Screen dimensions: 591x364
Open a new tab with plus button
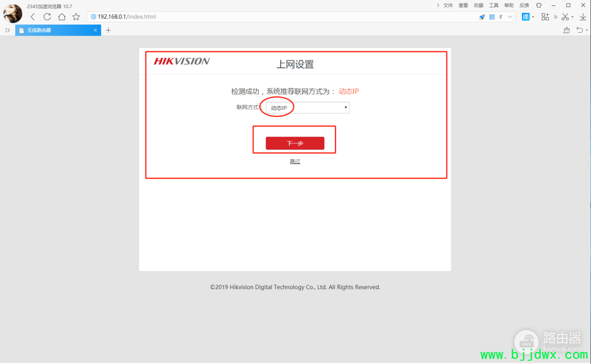pyautogui.click(x=108, y=30)
